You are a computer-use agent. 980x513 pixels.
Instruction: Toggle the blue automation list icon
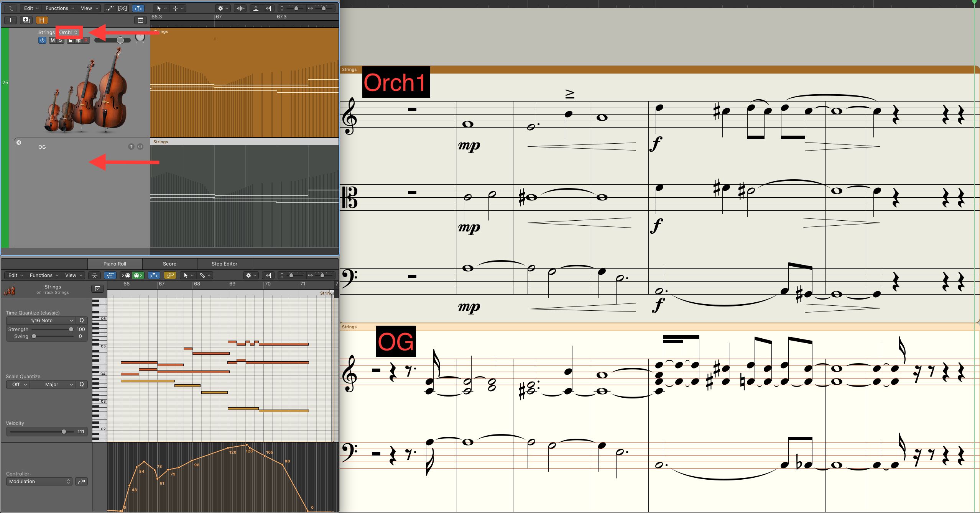110,275
